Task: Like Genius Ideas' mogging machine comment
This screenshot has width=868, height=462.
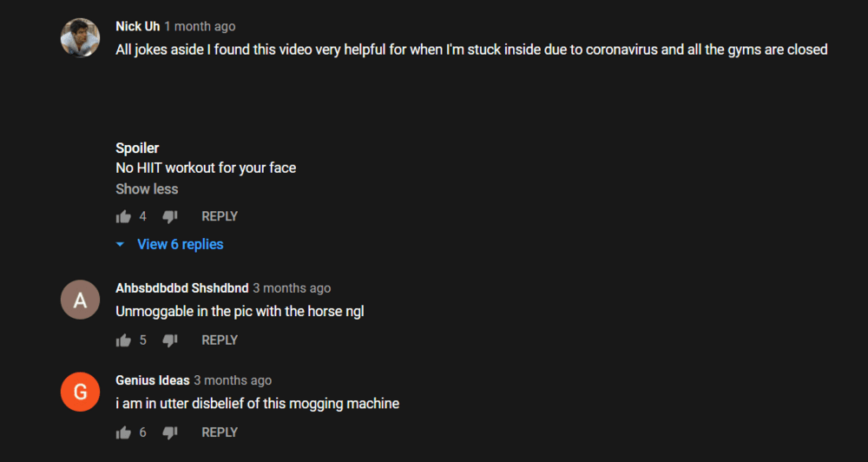Action: 123,432
